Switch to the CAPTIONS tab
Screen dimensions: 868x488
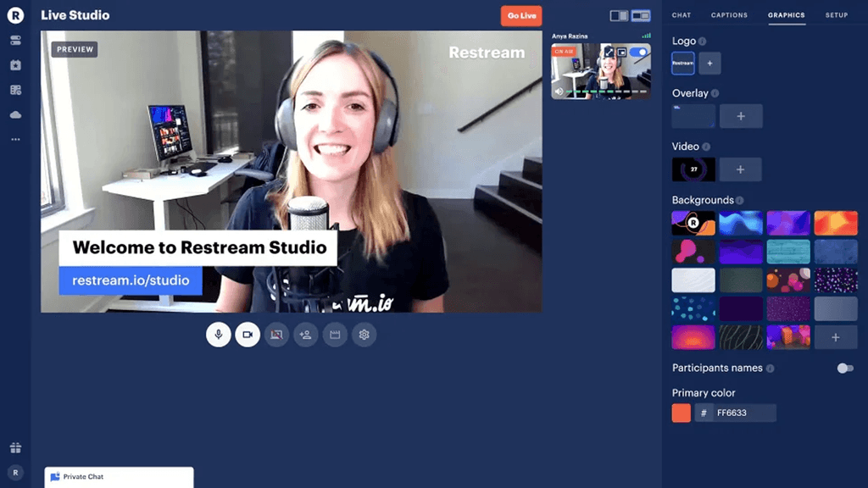(729, 14)
